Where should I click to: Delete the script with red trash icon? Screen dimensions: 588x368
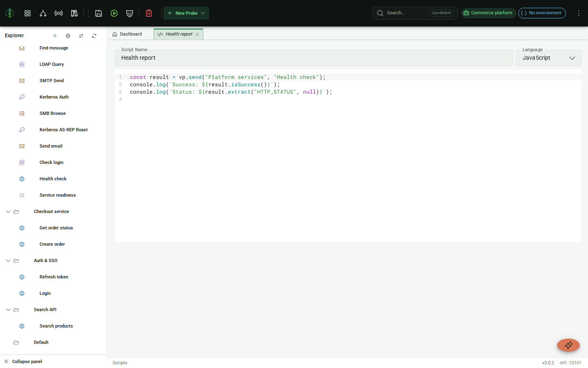[x=149, y=13]
